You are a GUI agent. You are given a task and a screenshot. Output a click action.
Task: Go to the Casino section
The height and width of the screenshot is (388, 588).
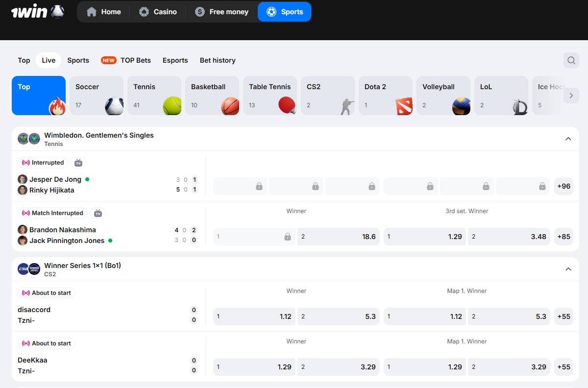click(158, 12)
